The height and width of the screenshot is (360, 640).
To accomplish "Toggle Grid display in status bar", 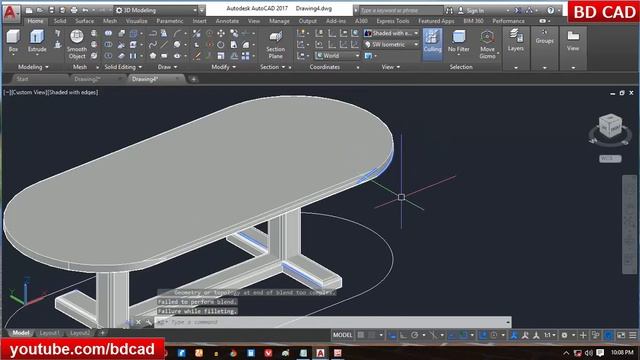I will [x=361, y=335].
